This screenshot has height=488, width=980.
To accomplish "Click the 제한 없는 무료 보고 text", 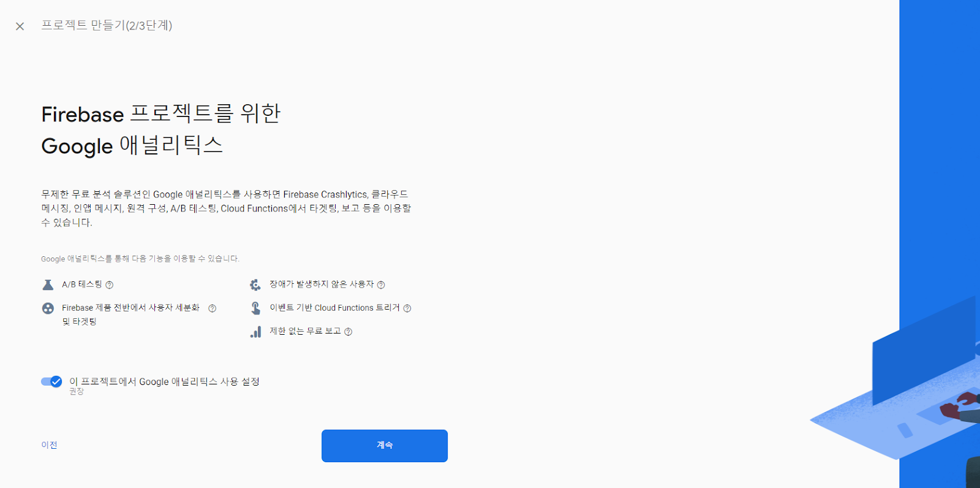I will 305,331.
